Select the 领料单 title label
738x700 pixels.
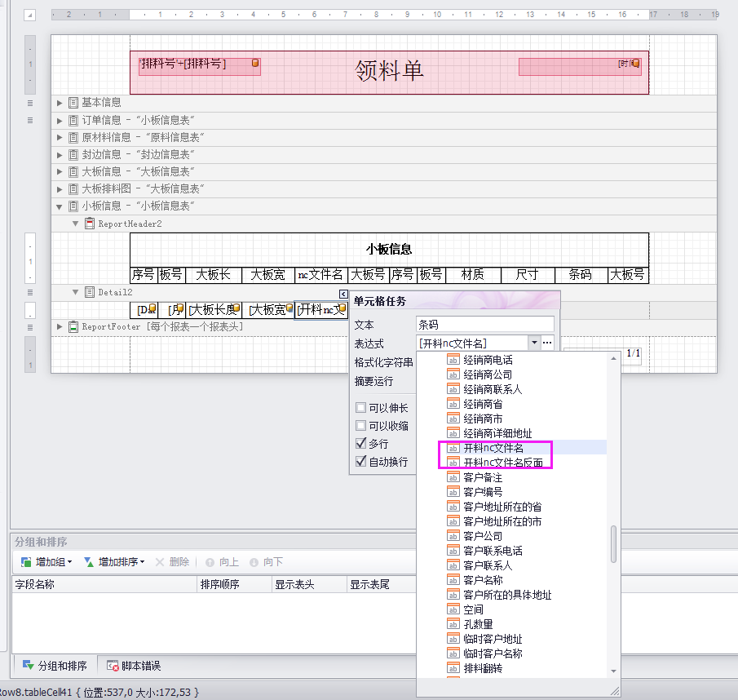[389, 71]
